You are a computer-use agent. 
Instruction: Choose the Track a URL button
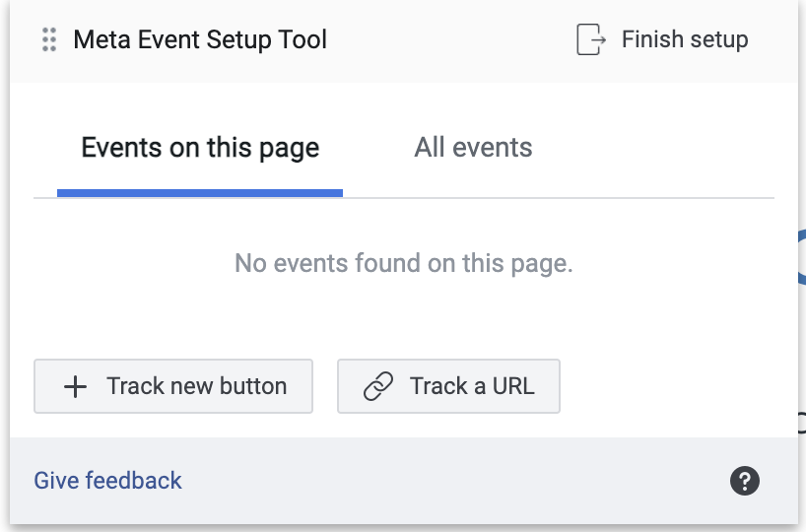click(x=448, y=386)
